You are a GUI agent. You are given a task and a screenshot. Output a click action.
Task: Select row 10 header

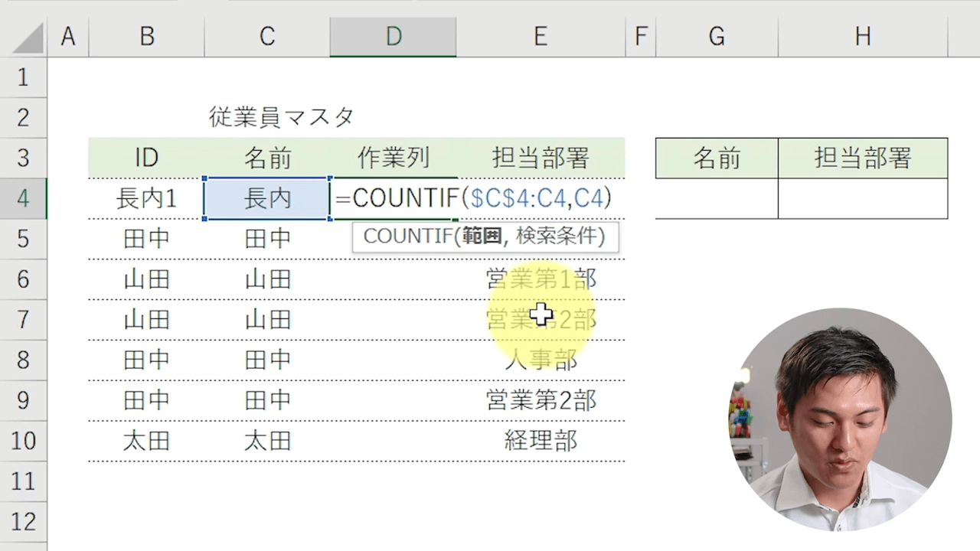coord(23,441)
